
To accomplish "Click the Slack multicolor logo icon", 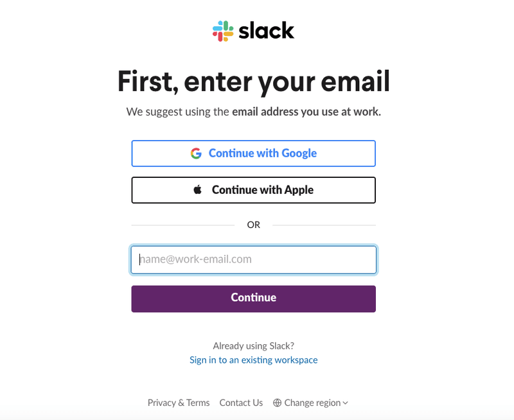I will coord(223,31).
